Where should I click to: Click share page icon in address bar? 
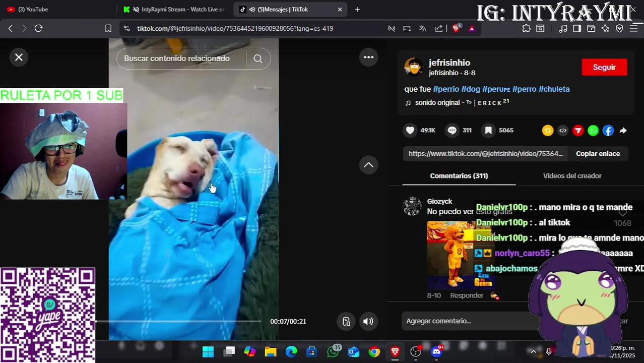pos(439,29)
